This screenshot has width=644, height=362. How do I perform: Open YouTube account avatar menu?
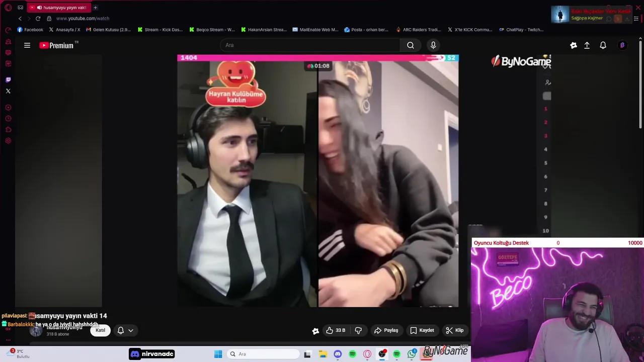[x=622, y=45]
